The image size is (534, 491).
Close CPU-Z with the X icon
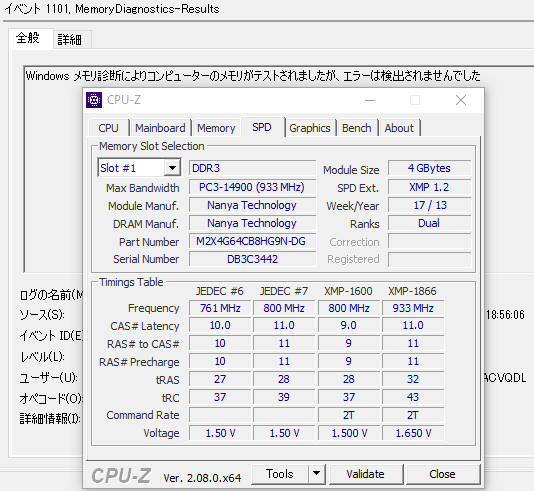tap(461, 100)
